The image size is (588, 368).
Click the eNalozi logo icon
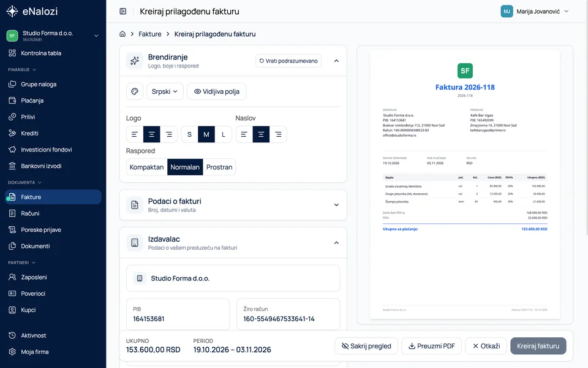pos(12,11)
